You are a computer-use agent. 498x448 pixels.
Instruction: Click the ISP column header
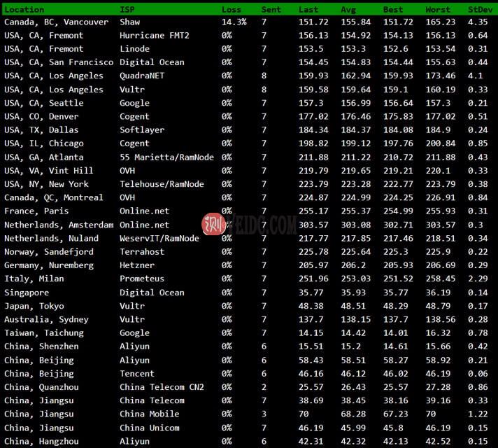(x=127, y=10)
